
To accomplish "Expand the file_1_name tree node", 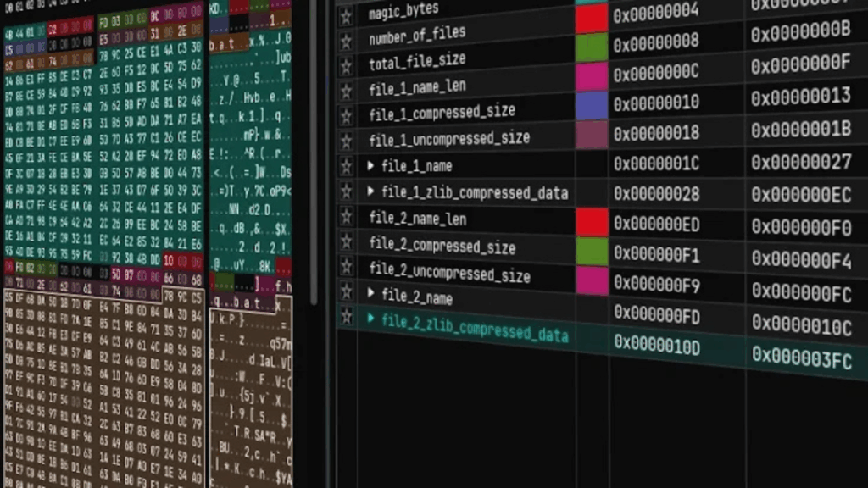I will [371, 166].
